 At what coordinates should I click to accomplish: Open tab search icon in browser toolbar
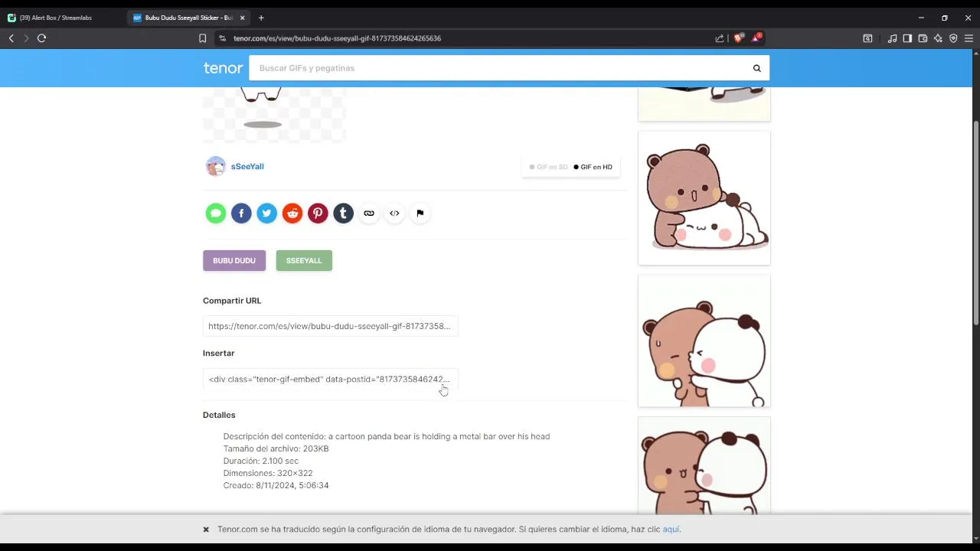pos(867,38)
